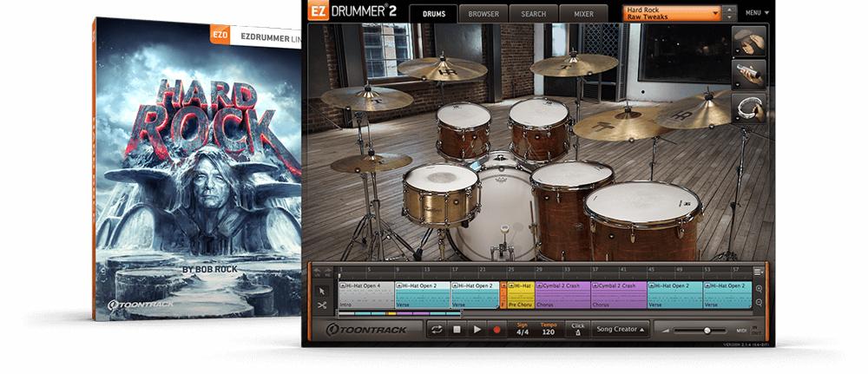Screen dimensions: 868x374
Task: Click the EZ orange logo
Action: click(x=319, y=10)
